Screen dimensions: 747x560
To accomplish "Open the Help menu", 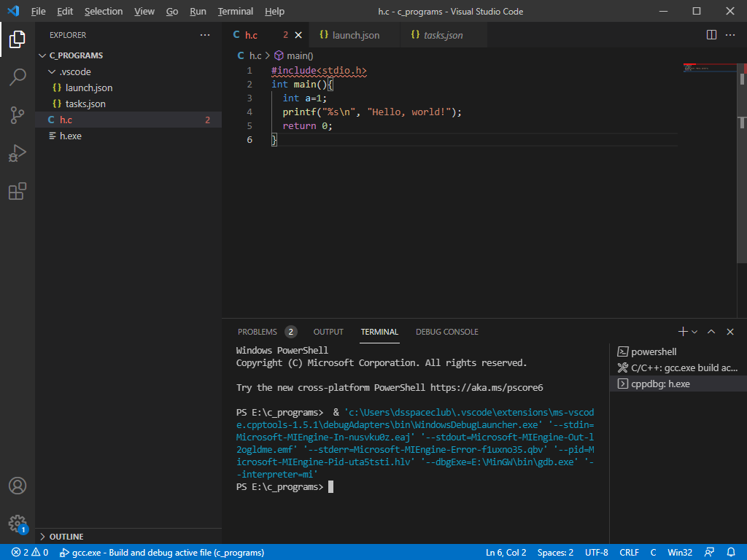I will click(274, 11).
